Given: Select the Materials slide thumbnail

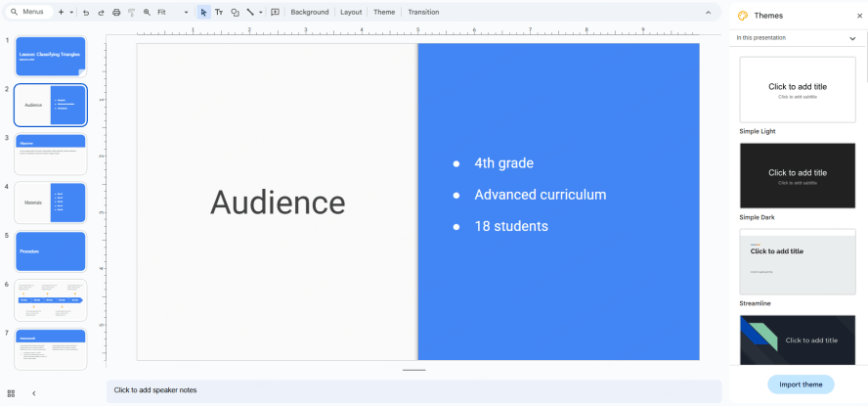Looking at the screenshot, I should pos(50,203).
